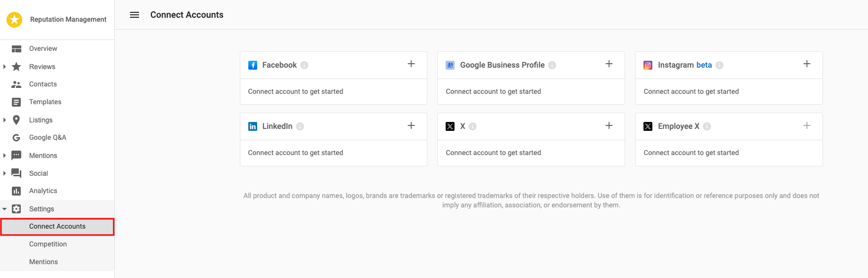Show info tooltip next to LinkedIn
The image size is (868, 278).
click(x=300, y=126)
